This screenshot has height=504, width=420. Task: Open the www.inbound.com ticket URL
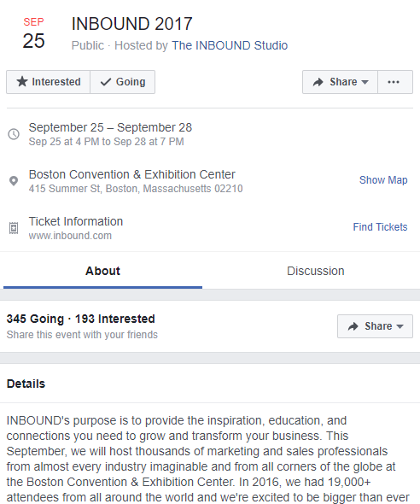(x=70, y=236)
